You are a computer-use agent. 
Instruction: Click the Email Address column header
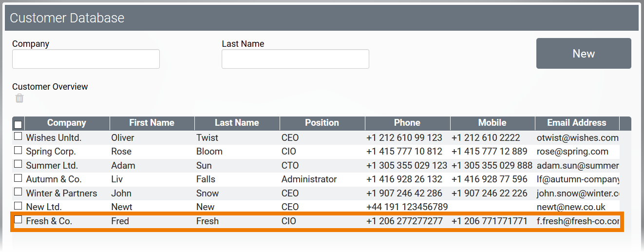pos(577,123)
